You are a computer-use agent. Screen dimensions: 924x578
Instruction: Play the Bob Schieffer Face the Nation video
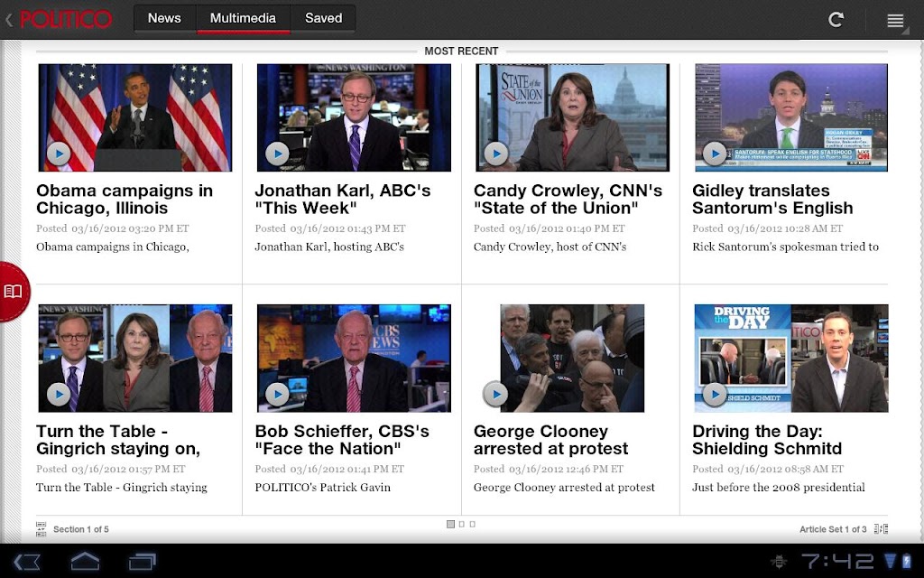click(277, 394)
